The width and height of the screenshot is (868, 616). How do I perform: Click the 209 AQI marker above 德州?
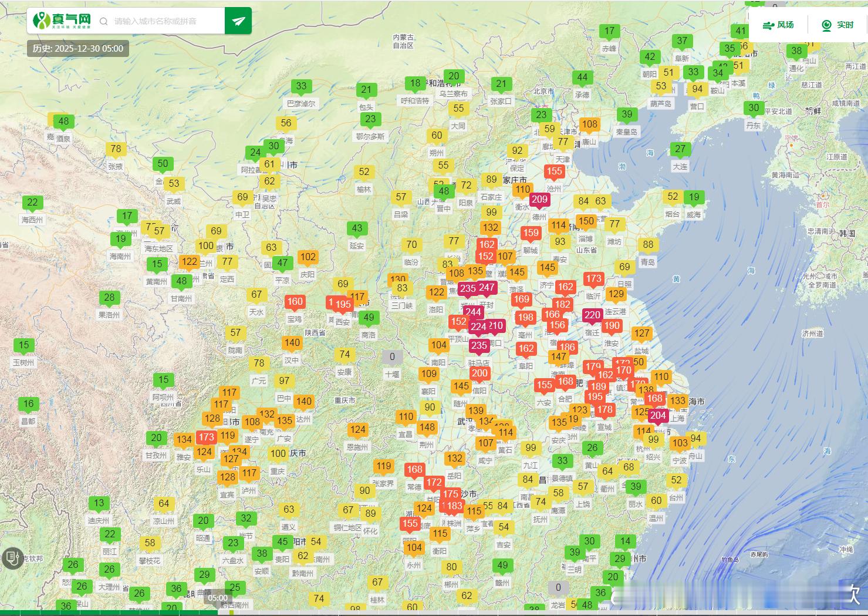(x=539, y=200)
